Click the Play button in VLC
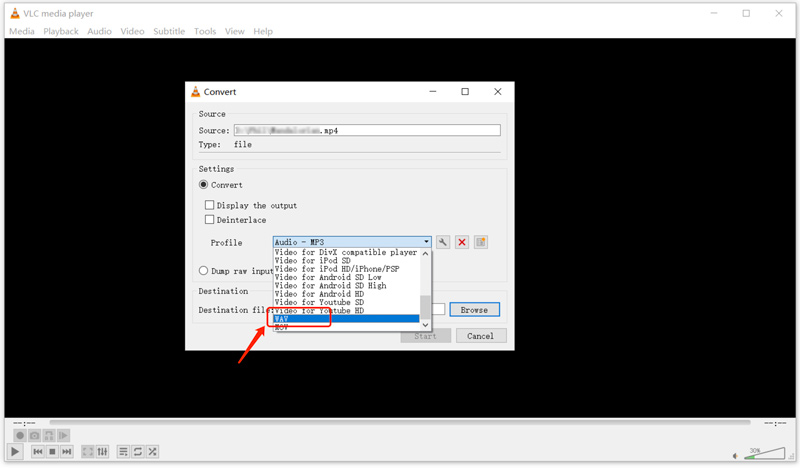 [x=15, y=452]
